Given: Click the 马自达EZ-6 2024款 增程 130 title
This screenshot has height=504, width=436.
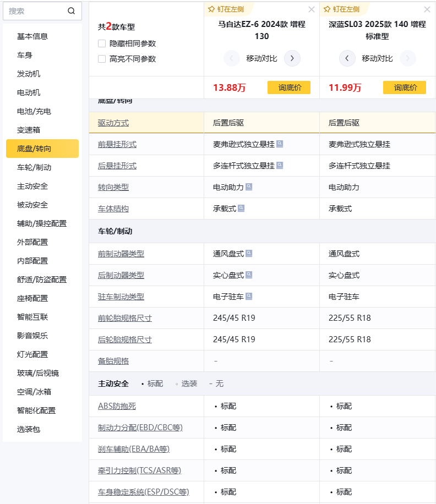Looking at the screenshot, I should 261,30.
